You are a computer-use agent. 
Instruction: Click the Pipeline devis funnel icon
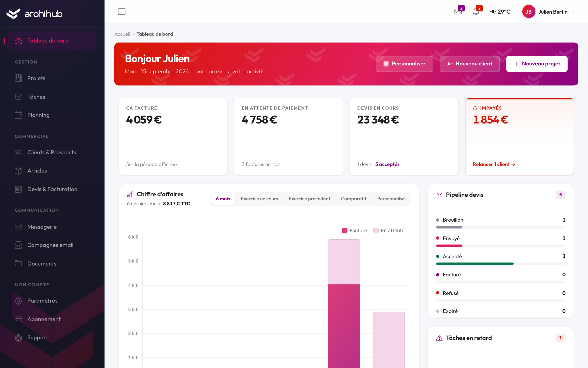tap(439, 195)
